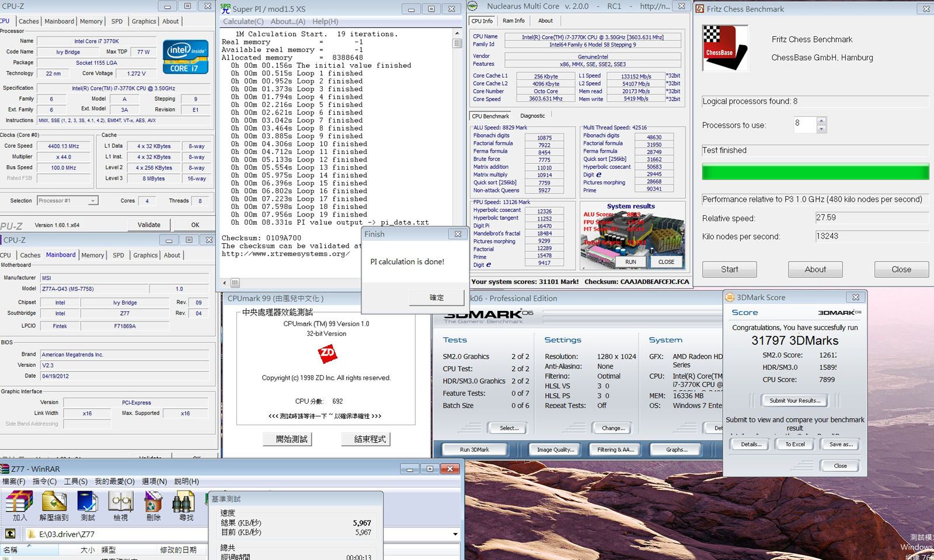Decrease Processors to use spinner in Fritz
The image size is (934, 560).
(821, 129)
